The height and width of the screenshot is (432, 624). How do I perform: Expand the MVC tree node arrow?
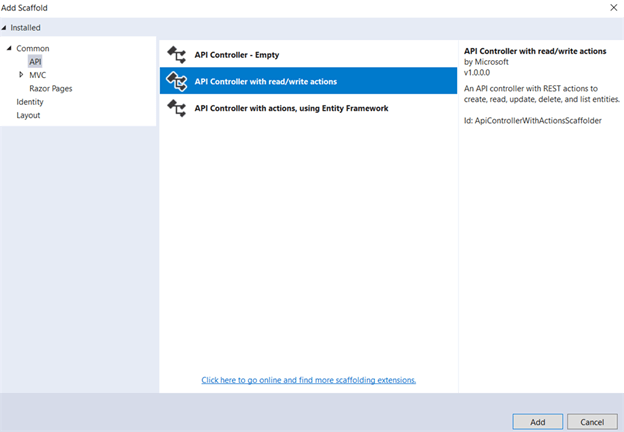pos(21,74)
